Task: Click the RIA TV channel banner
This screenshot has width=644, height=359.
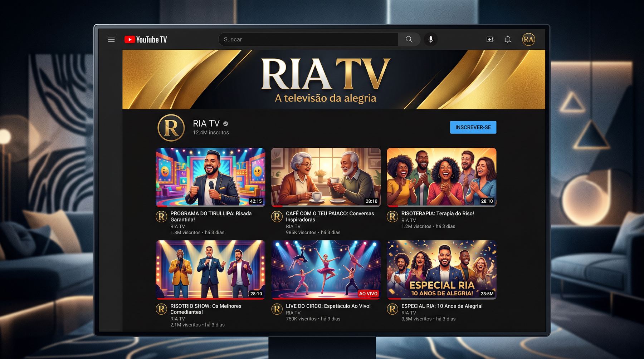Action: coord(334,79)
